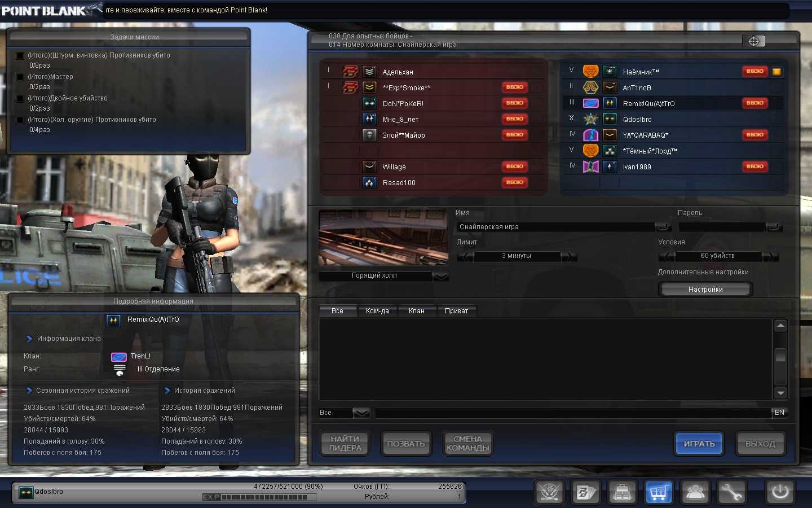
Task: Click the Пароль password field
Action: pos(722,227)
